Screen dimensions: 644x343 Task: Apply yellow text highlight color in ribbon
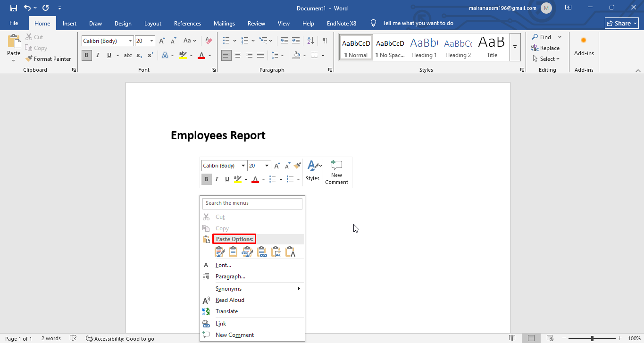click(x=184, y=55)
